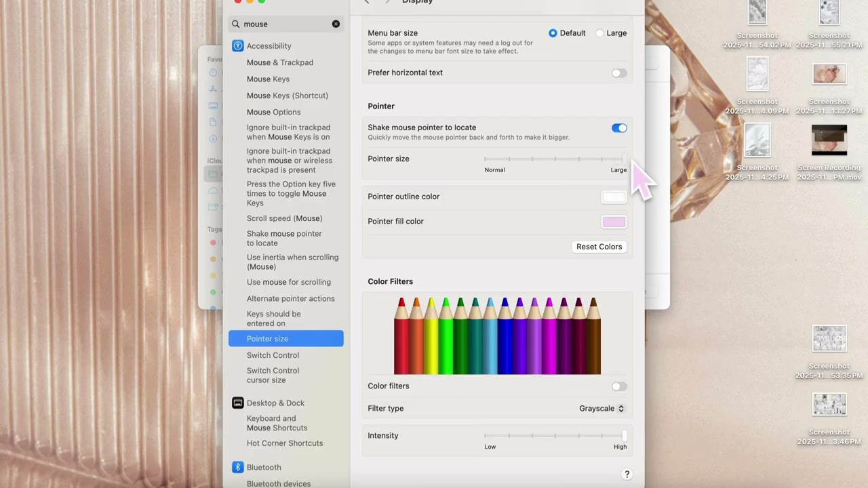Select highlighted Pointer size result
Viewport: 868px width, 488px height.
(x=285, y=339)
